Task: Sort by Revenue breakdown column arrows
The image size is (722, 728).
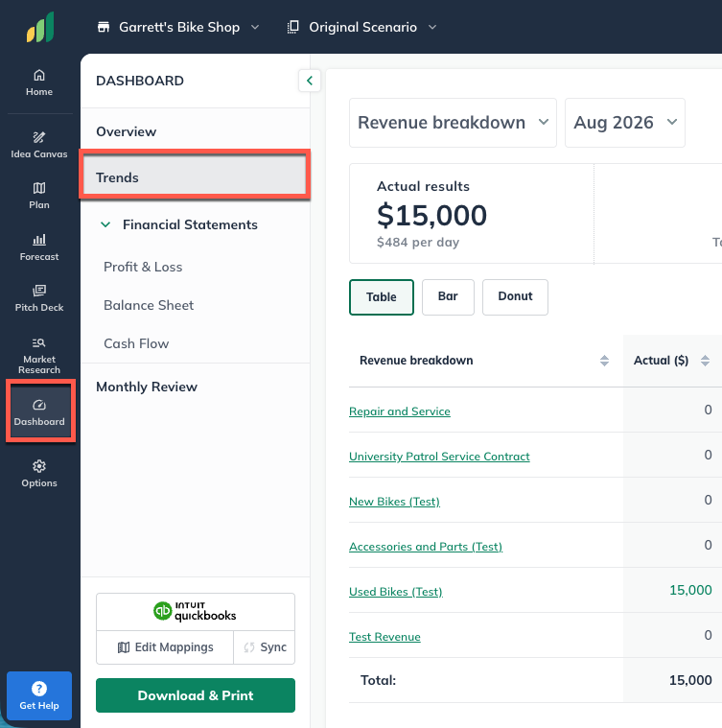Action: click(x=604, y=361)
